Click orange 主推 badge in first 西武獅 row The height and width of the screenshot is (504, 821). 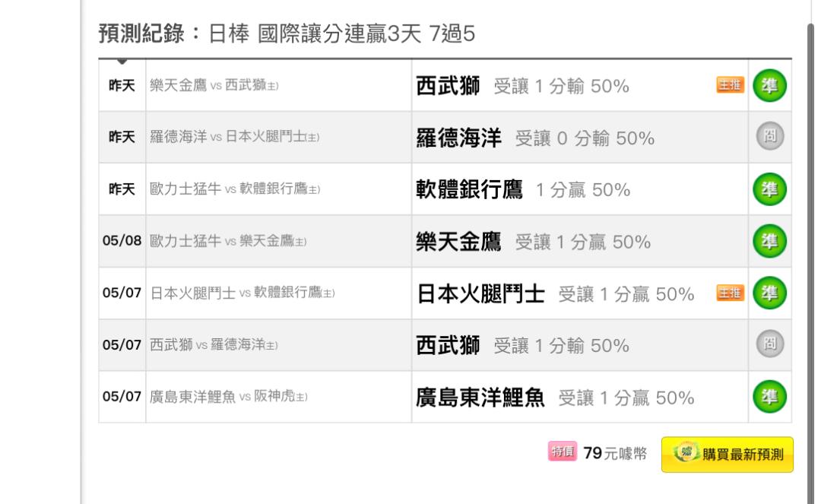[x=730, y=85]
